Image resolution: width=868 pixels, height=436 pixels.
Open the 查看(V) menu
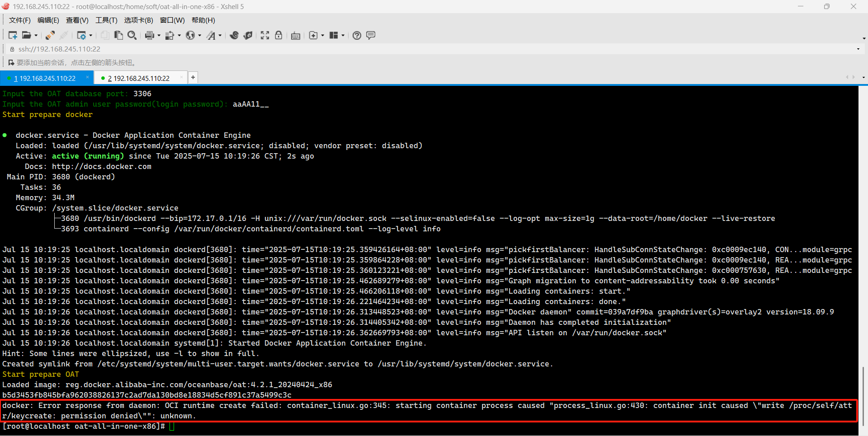click(77, 20)
